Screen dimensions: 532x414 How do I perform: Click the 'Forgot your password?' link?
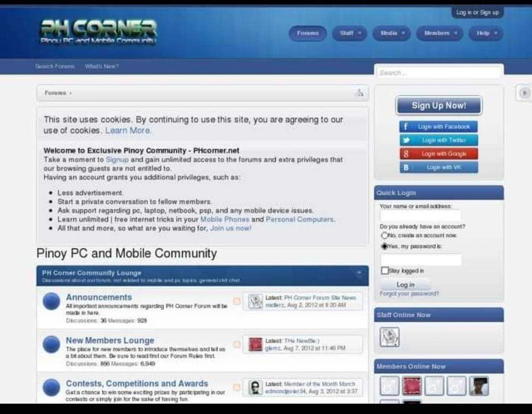tap(409, 294)
